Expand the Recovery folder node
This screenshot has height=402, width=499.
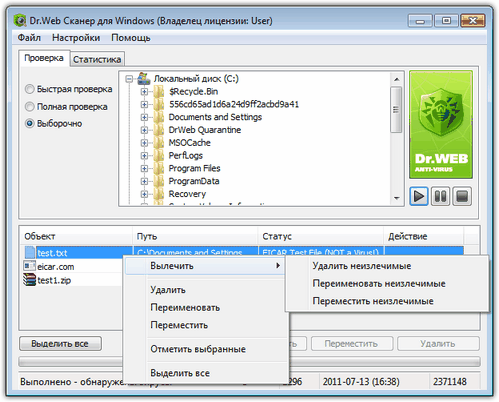[144, 194]
